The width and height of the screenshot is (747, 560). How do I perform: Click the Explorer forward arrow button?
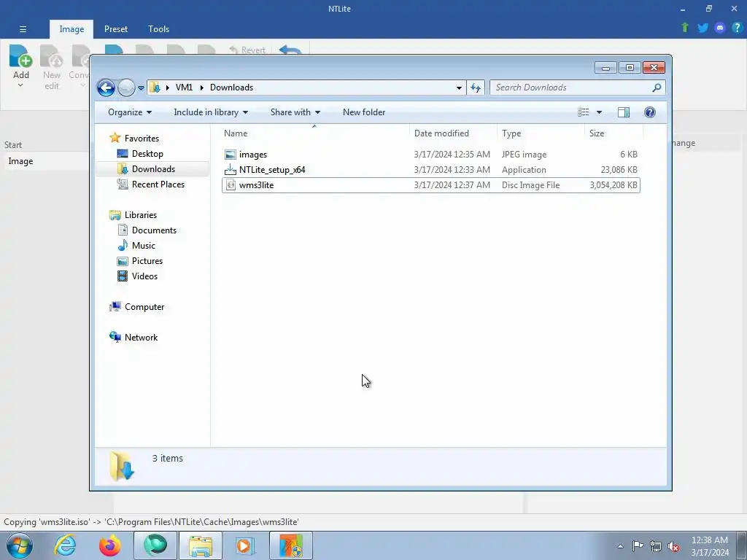(126, 87)
